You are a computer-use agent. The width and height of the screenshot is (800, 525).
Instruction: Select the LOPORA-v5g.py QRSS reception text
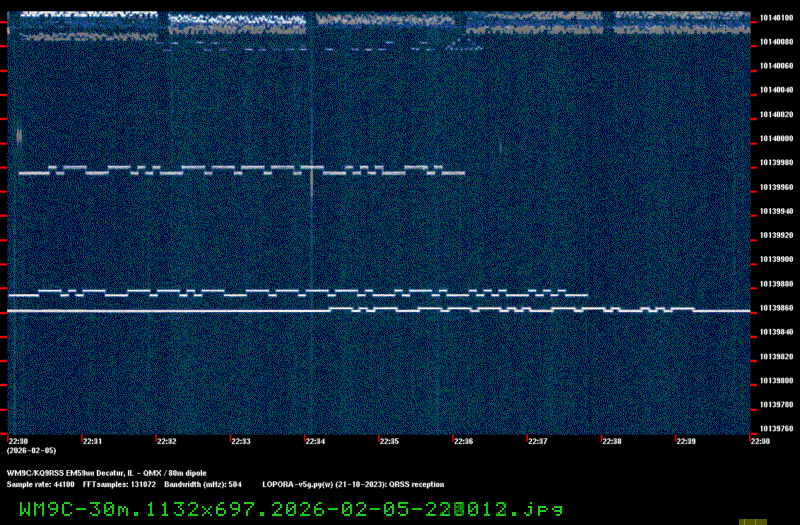click(353, 485)
